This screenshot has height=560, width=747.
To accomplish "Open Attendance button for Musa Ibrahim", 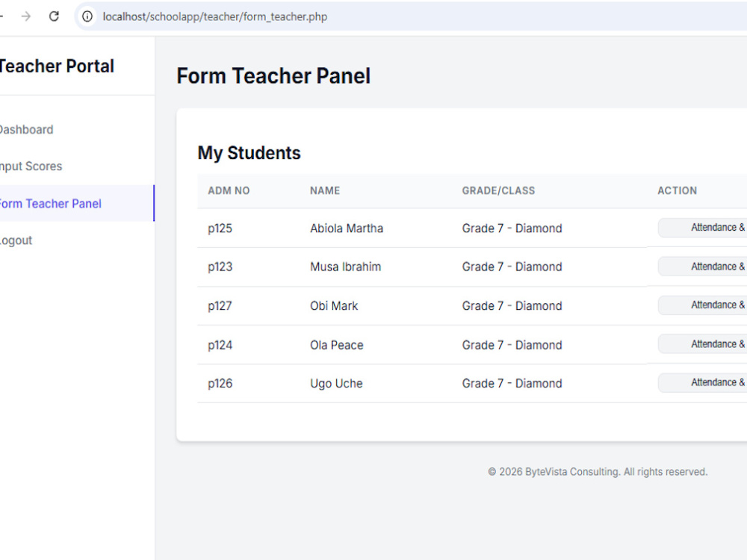I will pyautogui.click(x=702, y=267).
